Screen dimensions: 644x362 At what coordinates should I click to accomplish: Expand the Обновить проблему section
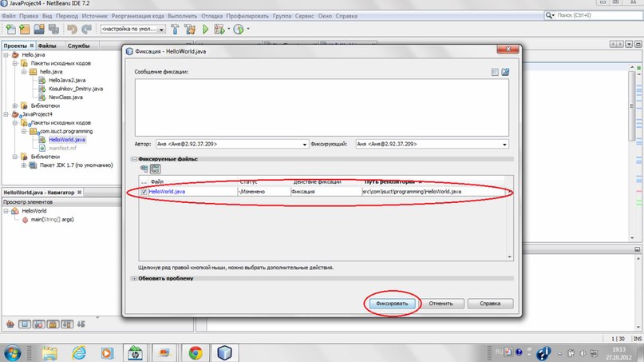[134, 279]
